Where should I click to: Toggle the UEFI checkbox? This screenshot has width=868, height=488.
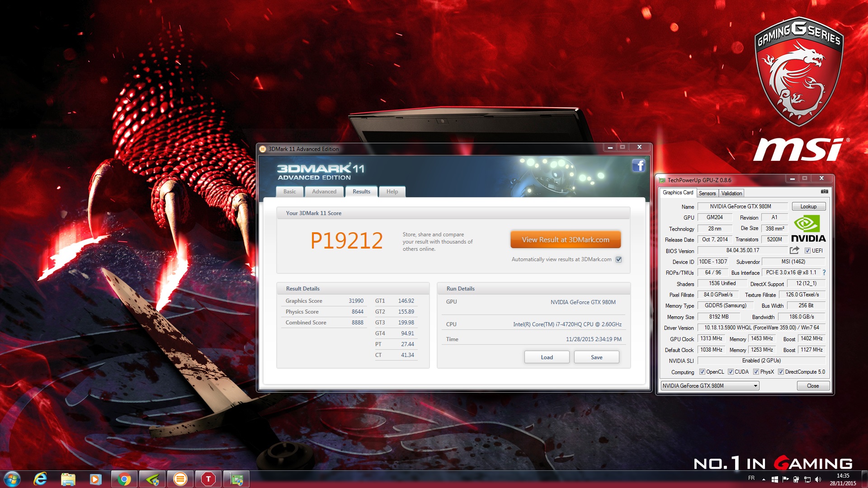coord(807,251)
